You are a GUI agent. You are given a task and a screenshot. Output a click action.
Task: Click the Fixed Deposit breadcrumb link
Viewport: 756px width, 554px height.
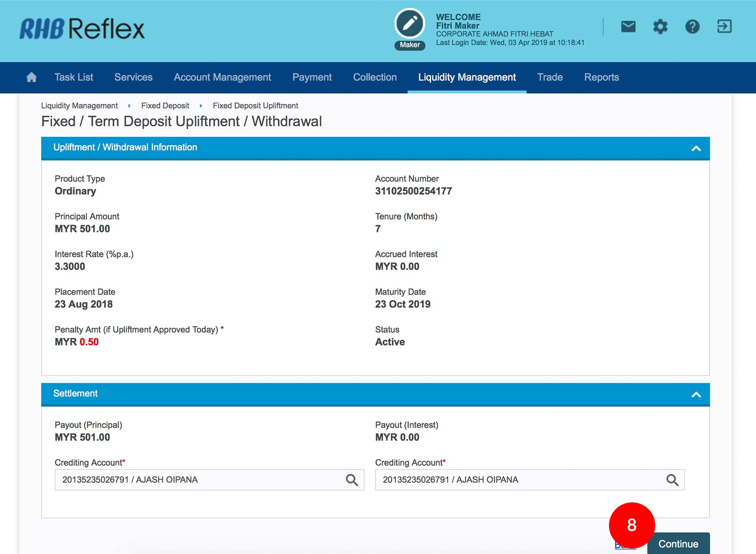(165, 106)
